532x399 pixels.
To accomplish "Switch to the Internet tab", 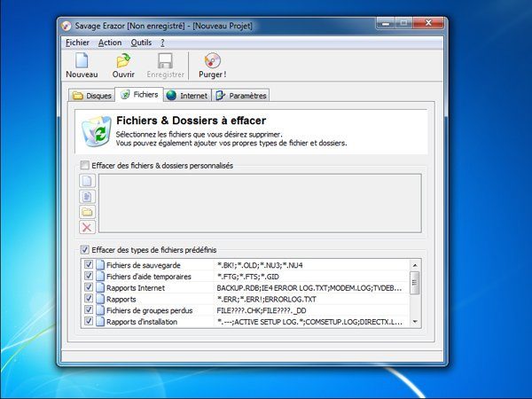I will [187, 96].
